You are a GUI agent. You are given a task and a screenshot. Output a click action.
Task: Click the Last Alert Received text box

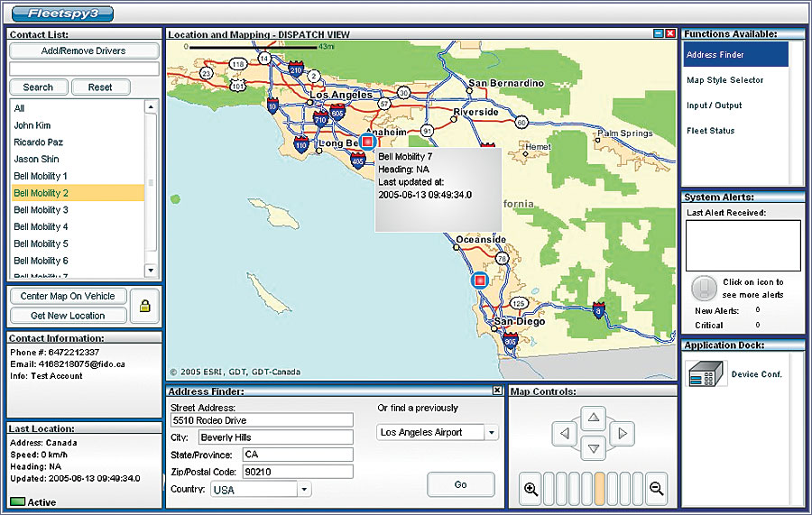743,245
